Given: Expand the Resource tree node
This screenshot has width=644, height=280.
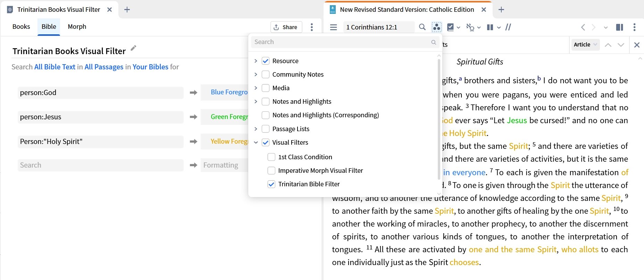Looking at the screenshot, I should click(x=256, y=61).
